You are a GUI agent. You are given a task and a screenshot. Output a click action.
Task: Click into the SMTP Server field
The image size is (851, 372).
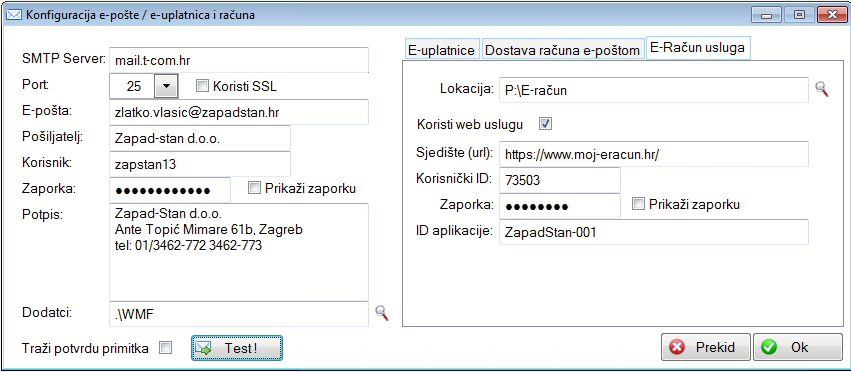pos(239,60)
